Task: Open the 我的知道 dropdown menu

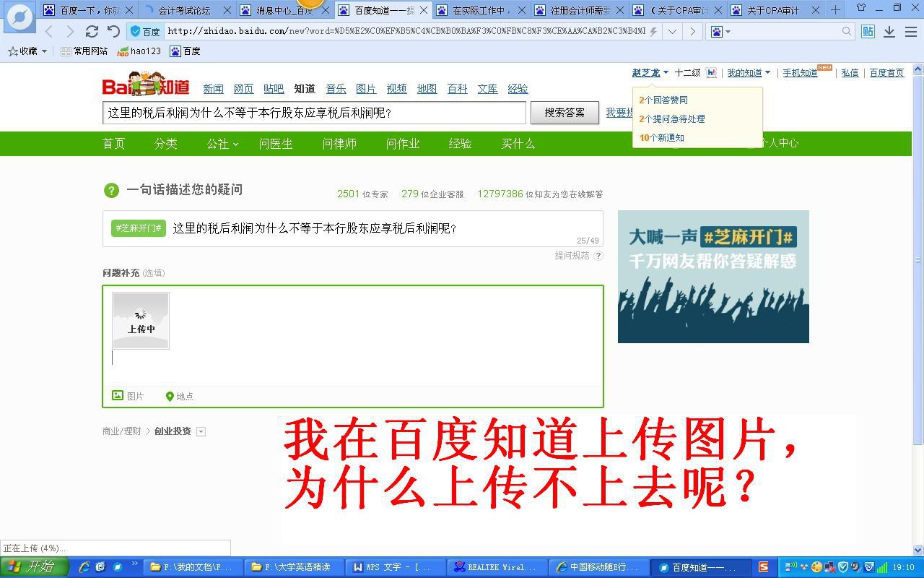Action: (x=747, y=72)
